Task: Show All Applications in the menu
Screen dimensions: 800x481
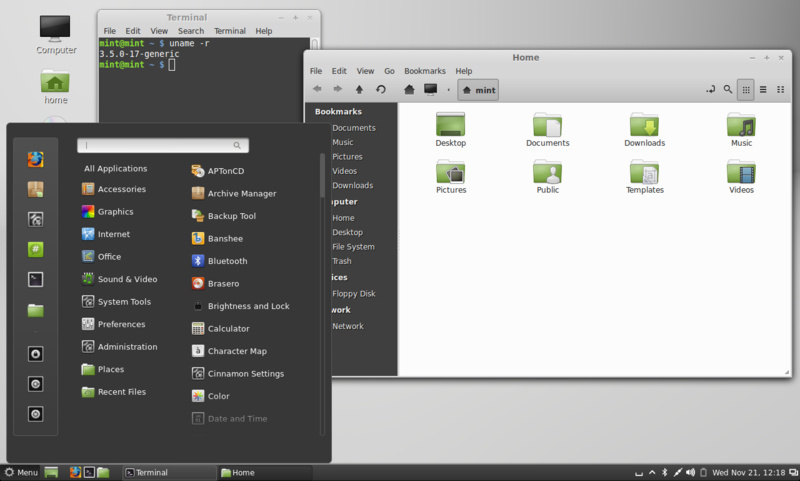Action: 115,168
